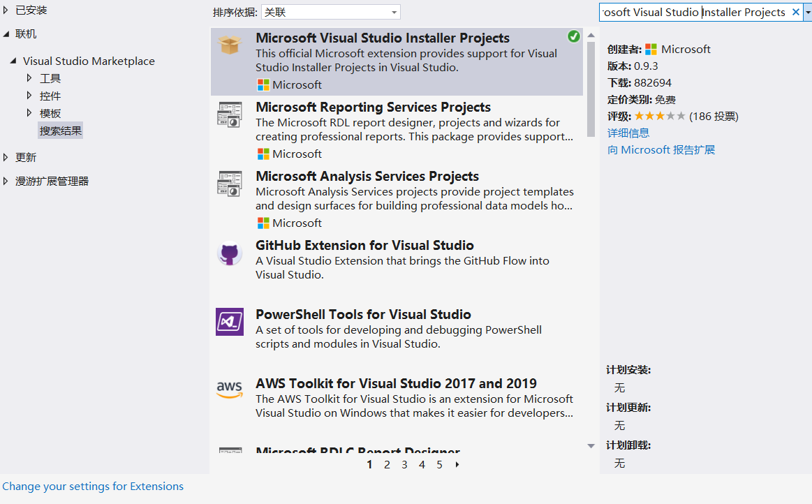Click the Reporting Services Projects icon

click(229, 114)
